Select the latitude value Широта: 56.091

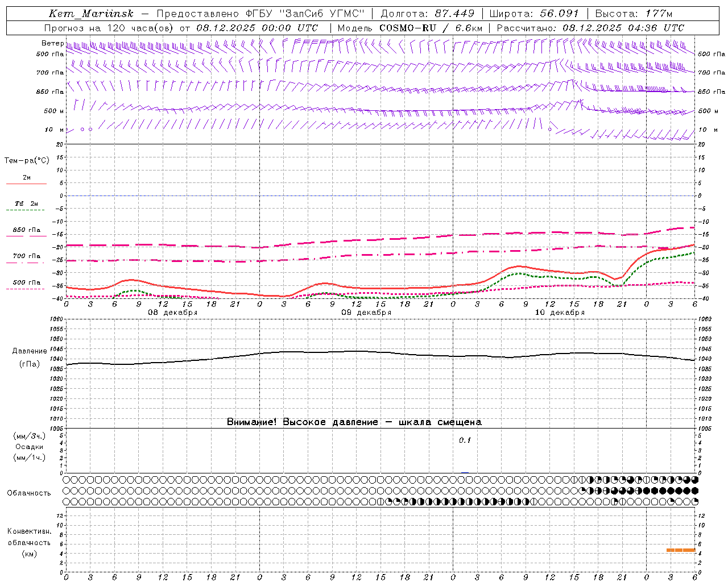(534, 14)
